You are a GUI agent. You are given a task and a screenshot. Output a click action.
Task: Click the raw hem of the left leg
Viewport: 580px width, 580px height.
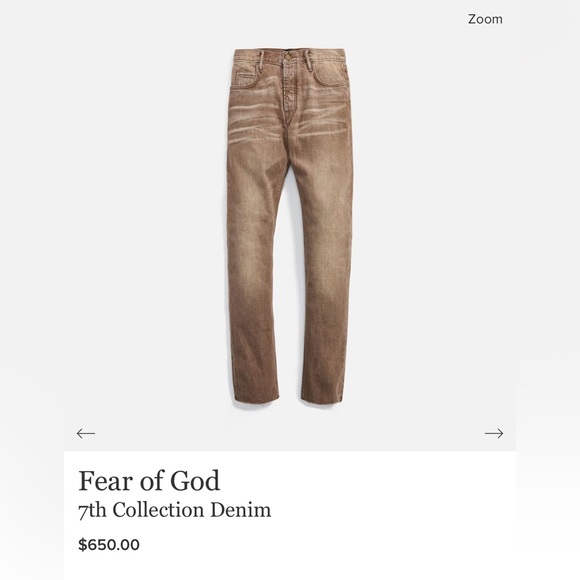pos(256,402)
